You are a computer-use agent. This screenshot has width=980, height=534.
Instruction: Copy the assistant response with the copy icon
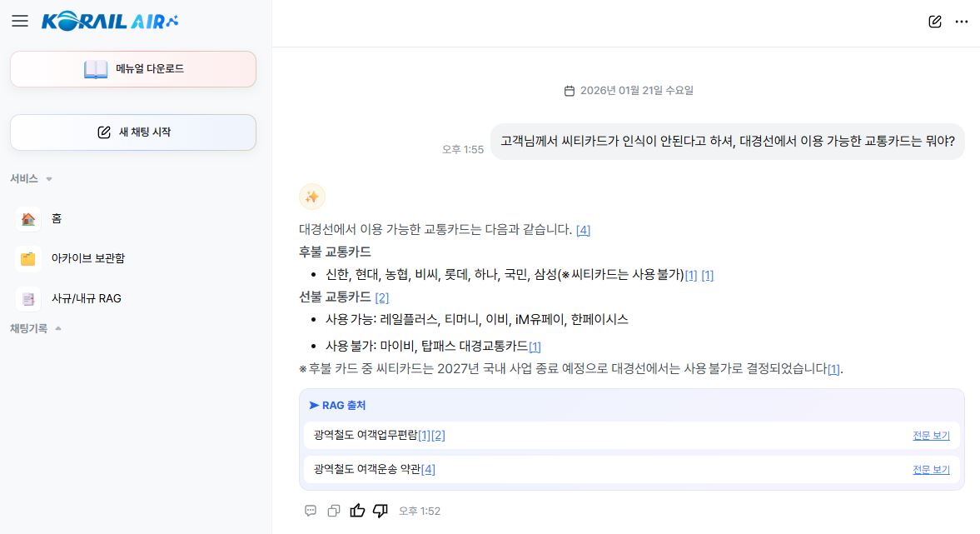pyautogui.click(x=334, y=510)
